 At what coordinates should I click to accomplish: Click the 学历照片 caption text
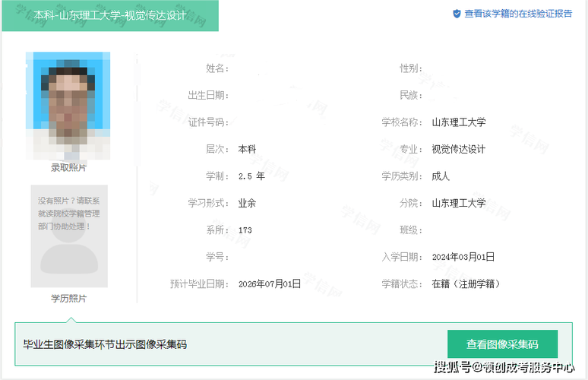tap(68, 299)
